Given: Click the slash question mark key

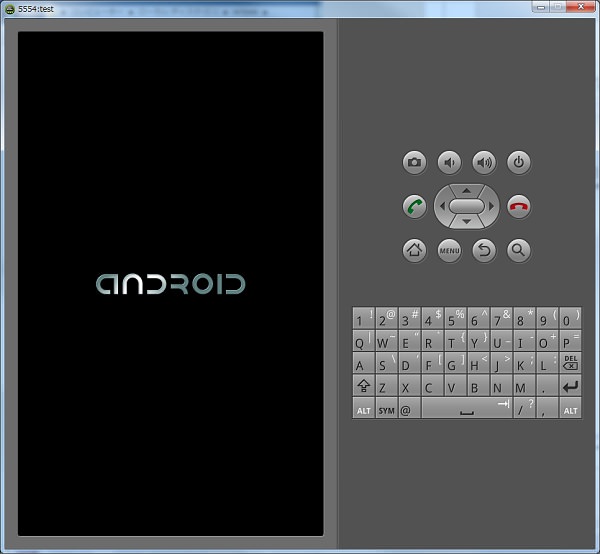Looking at the screenshot, I should [x=524, y=408].
